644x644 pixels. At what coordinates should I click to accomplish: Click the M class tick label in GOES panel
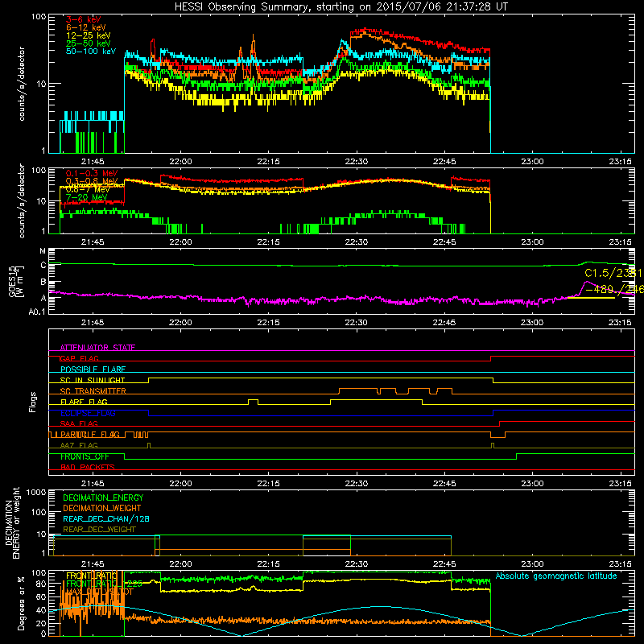point(43,251)
